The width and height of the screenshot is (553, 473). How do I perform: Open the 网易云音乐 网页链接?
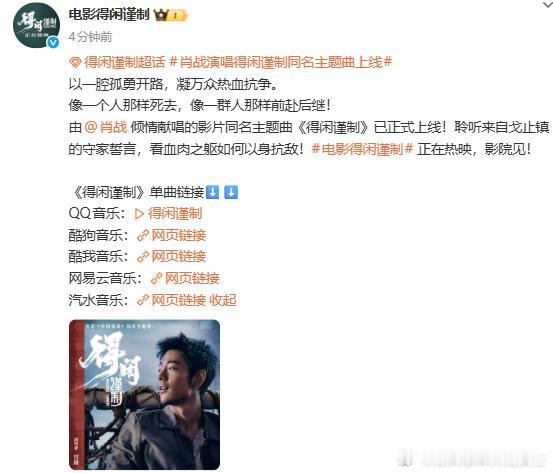192,279
